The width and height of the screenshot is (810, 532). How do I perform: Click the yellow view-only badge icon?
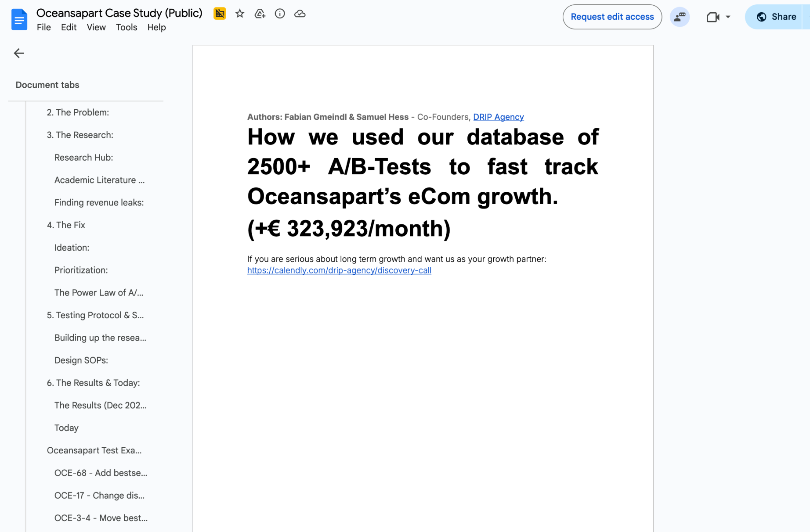220,14
